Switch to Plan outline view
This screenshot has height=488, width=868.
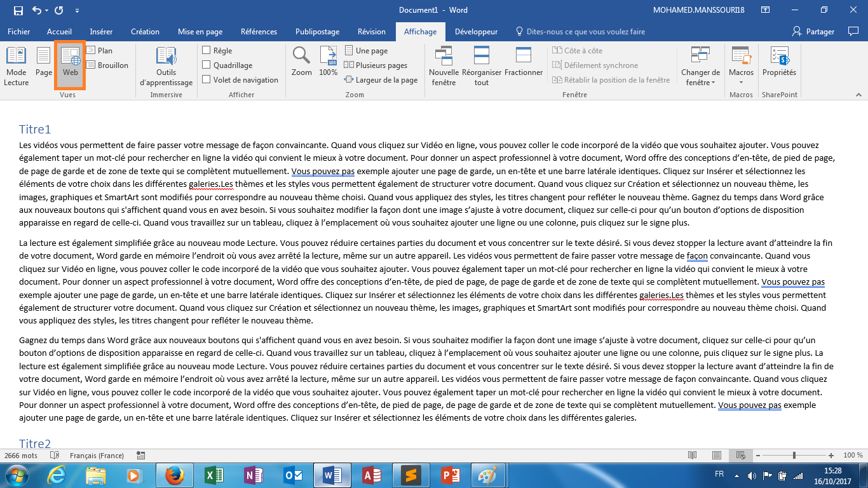pyautogui.click(x=99, y=51)
